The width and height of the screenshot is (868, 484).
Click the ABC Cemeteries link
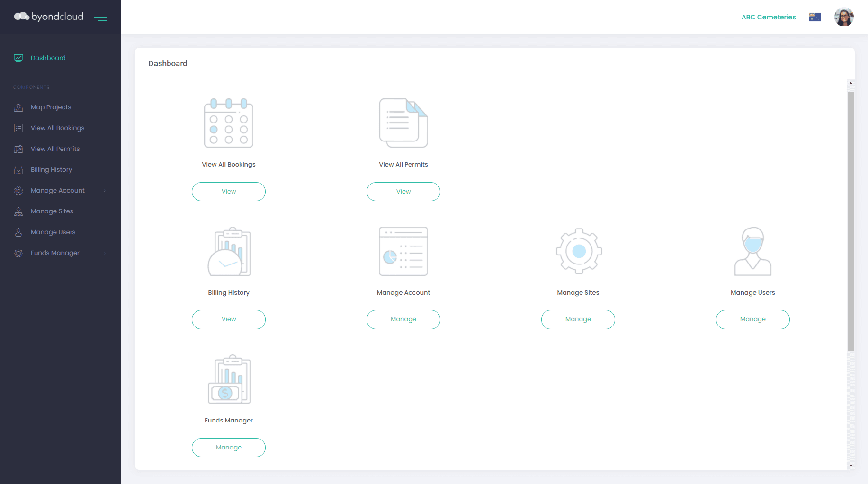[768, 17]
